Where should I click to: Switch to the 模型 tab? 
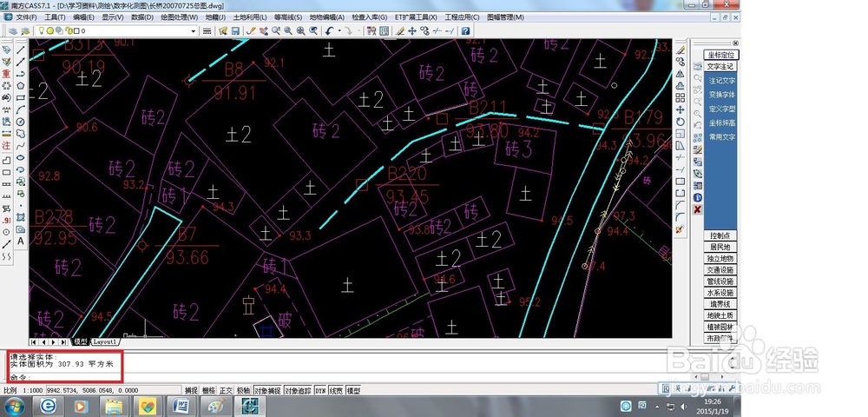pyautogui.click(x=81, y=341)
